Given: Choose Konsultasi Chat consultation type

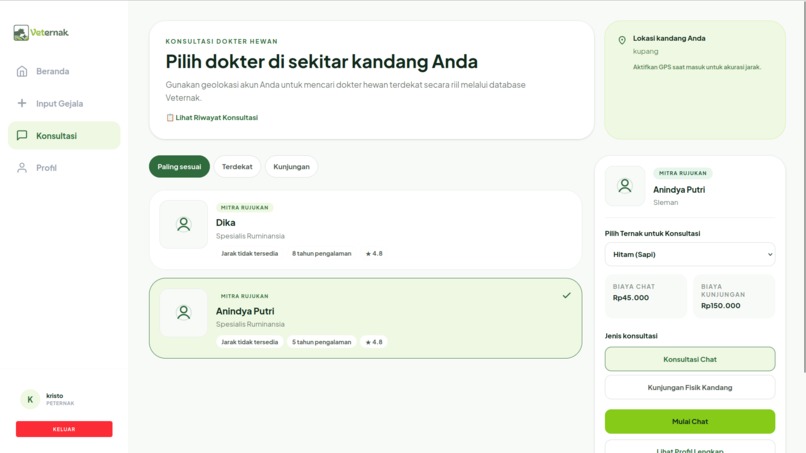Looking at the screenshot, I should (x=690, y=359).
